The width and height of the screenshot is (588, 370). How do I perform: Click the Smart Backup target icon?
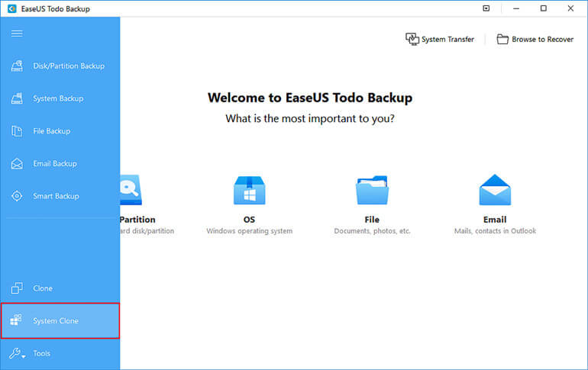(17, 196)
